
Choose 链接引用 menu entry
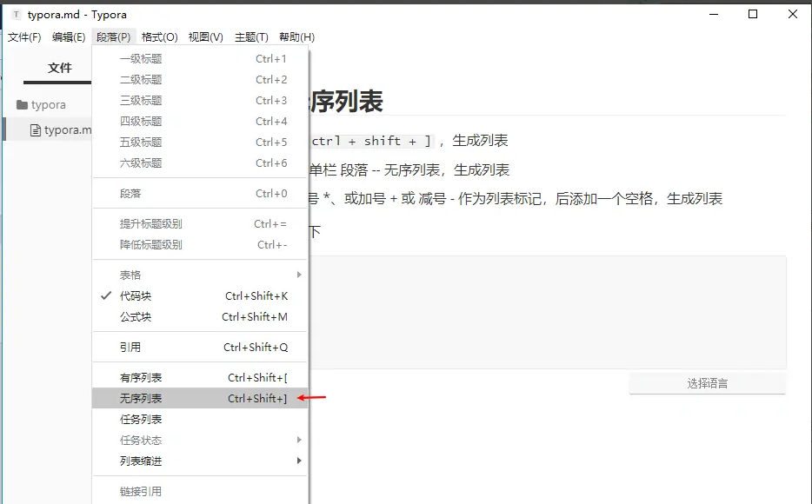pos(200,492)
